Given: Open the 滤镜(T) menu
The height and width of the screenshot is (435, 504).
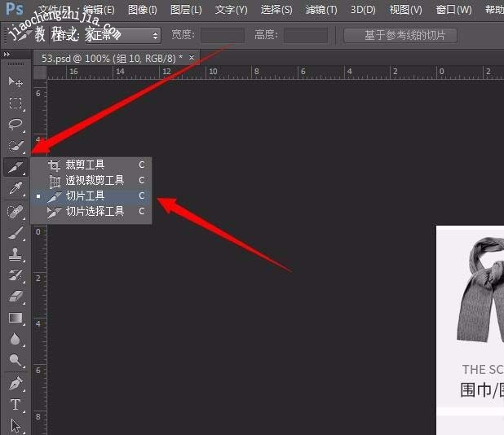Looking at the screenshot, I should pos(321,10).
